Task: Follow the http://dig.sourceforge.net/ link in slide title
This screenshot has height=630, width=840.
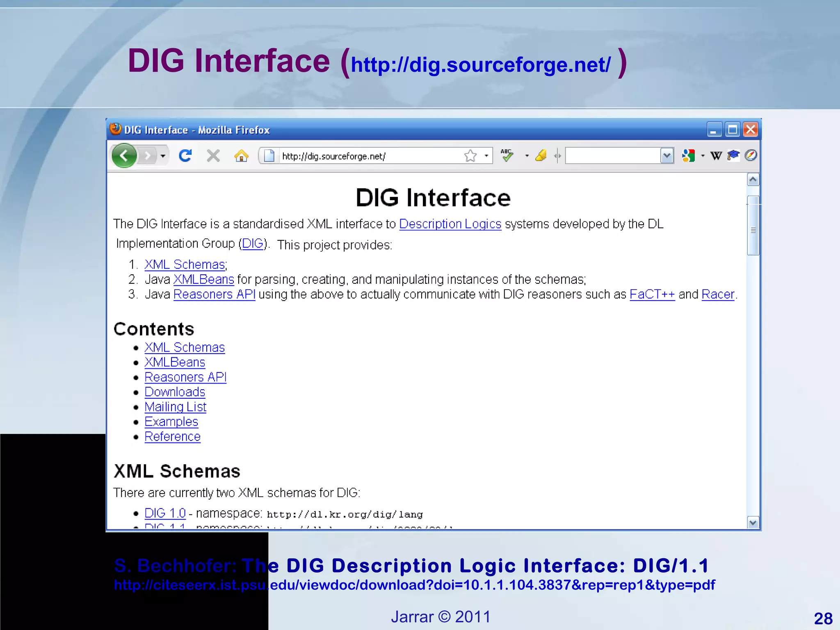Action: [481, 65]
